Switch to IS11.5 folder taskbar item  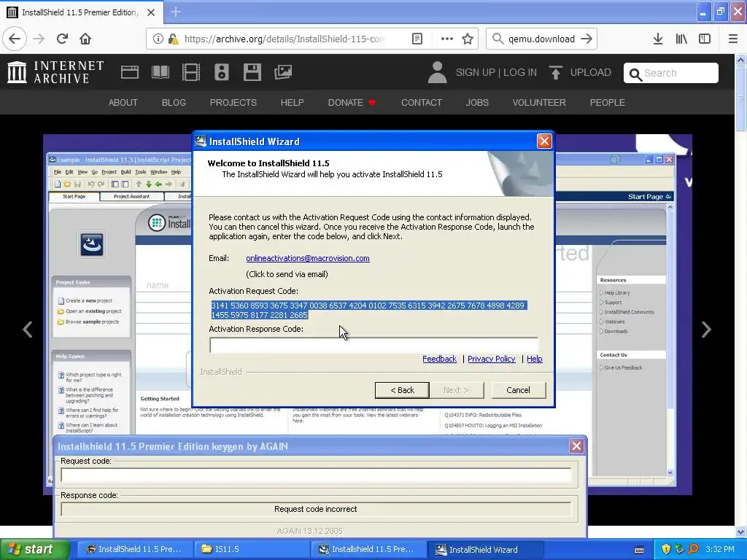[252, 550]
